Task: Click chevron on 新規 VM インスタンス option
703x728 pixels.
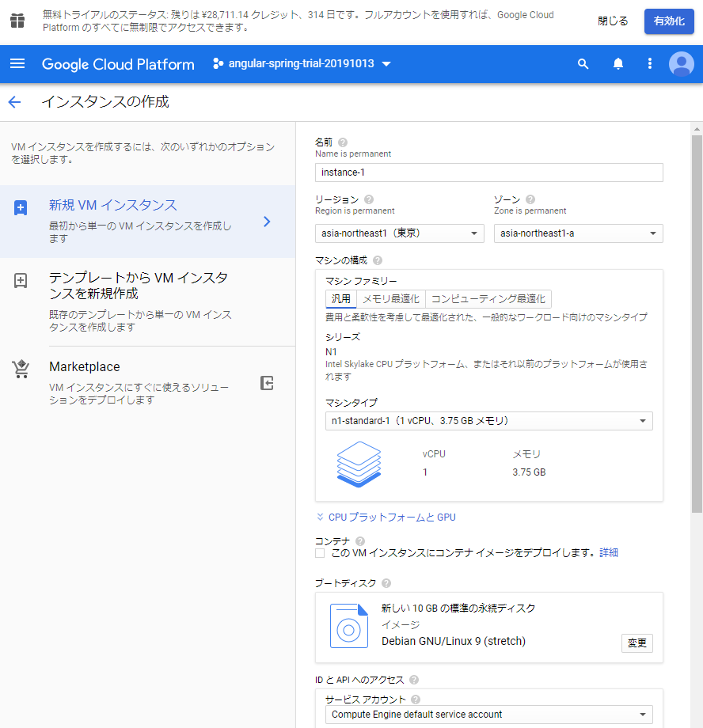Action: tap(267, 222)
